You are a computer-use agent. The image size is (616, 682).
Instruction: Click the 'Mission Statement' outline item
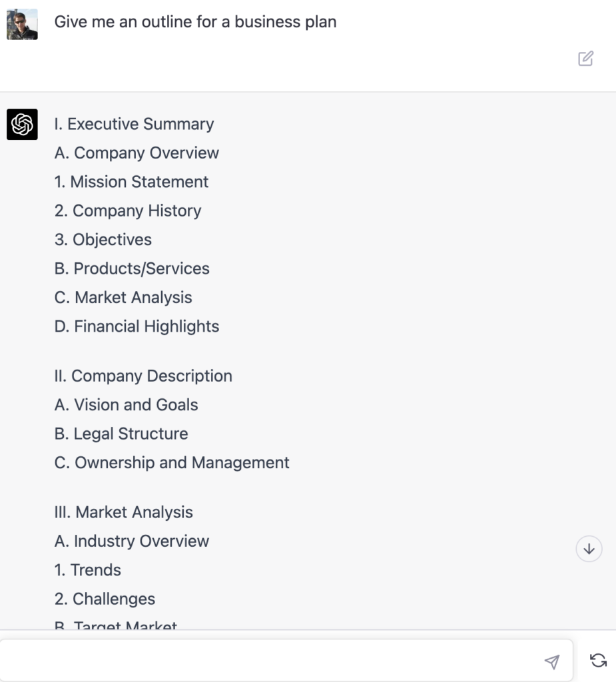coord(131,182)
